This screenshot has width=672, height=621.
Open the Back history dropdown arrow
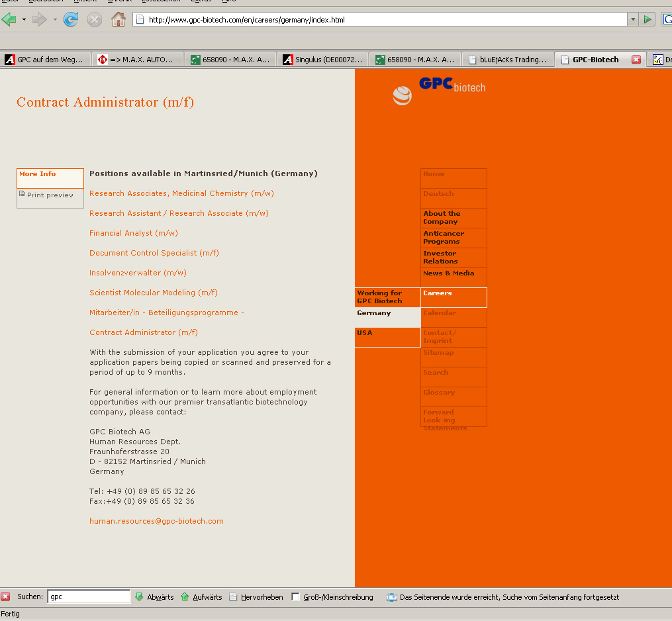click(24, 19)
